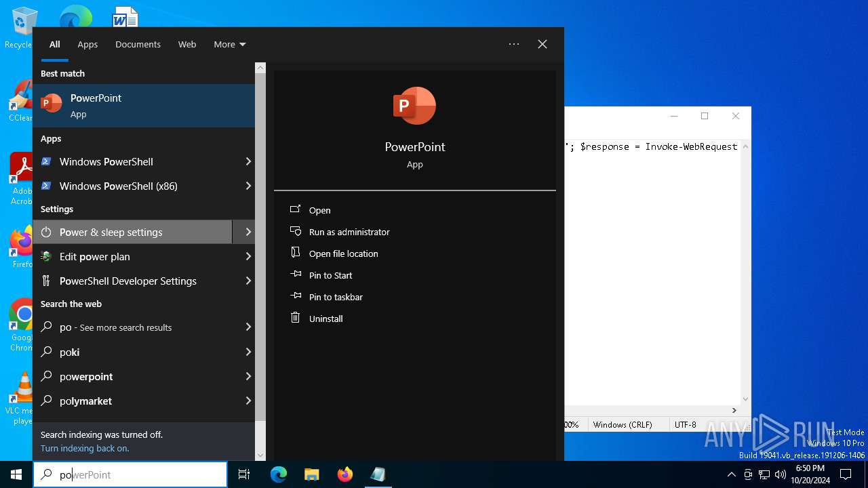The width and height of the screenshot is (868, 488).
Task: Click the Open file location icon
Action: (295, 253)
